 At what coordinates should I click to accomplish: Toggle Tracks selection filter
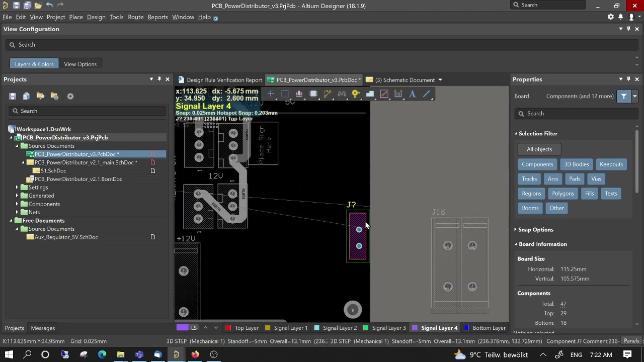click(x=529, y=179)
